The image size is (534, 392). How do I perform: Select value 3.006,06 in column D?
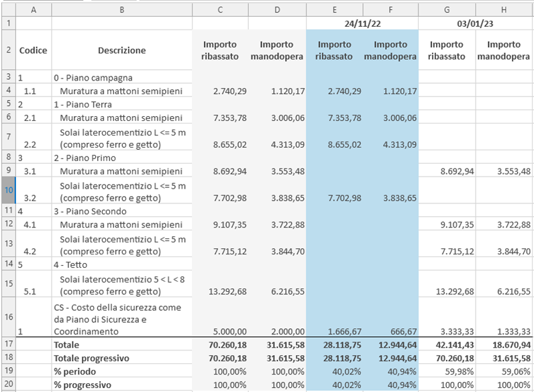277,117
